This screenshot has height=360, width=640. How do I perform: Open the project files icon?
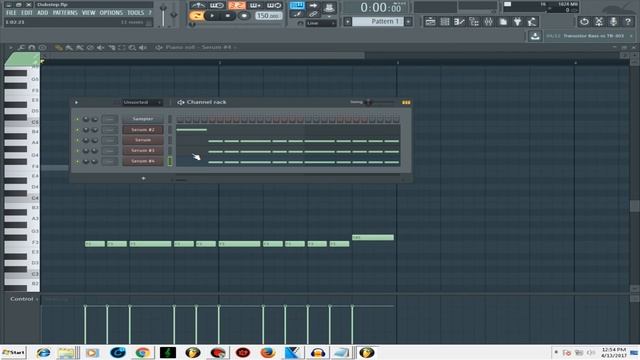(x=503, y=22)
